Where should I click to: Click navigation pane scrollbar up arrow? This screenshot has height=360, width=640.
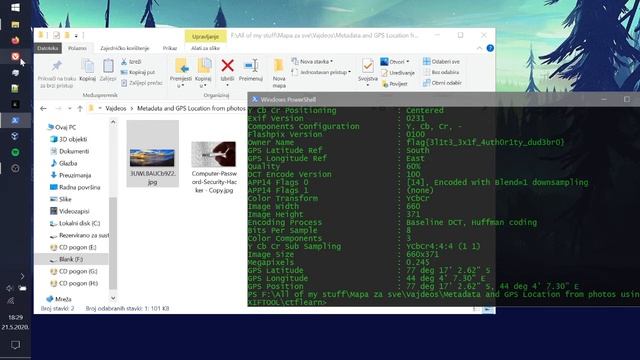[113, 122]
